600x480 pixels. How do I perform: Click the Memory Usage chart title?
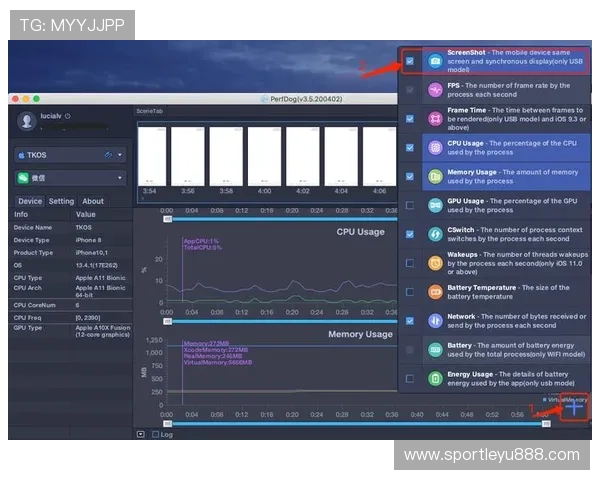(x=360, y=334)
